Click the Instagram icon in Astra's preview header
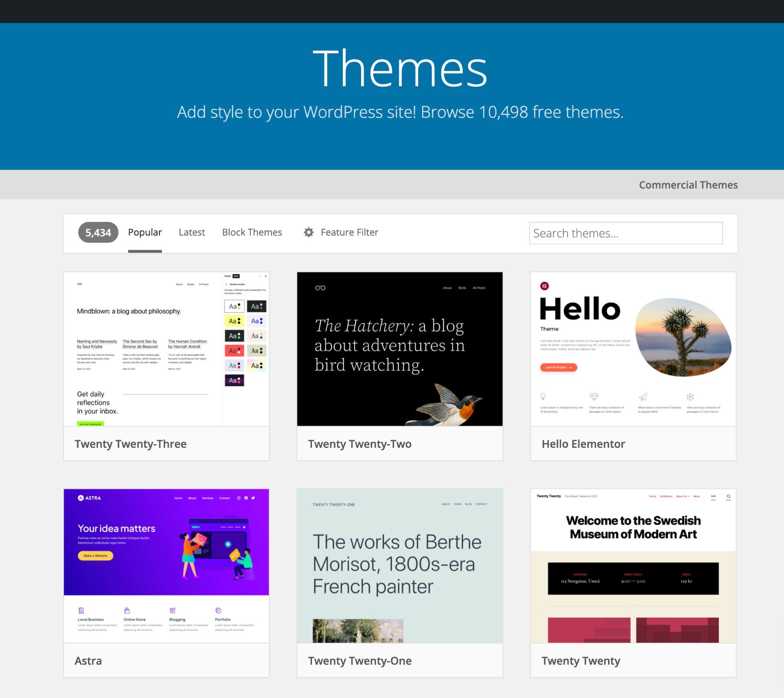Screen dimensions: 784x698 [x=239, y=498]
